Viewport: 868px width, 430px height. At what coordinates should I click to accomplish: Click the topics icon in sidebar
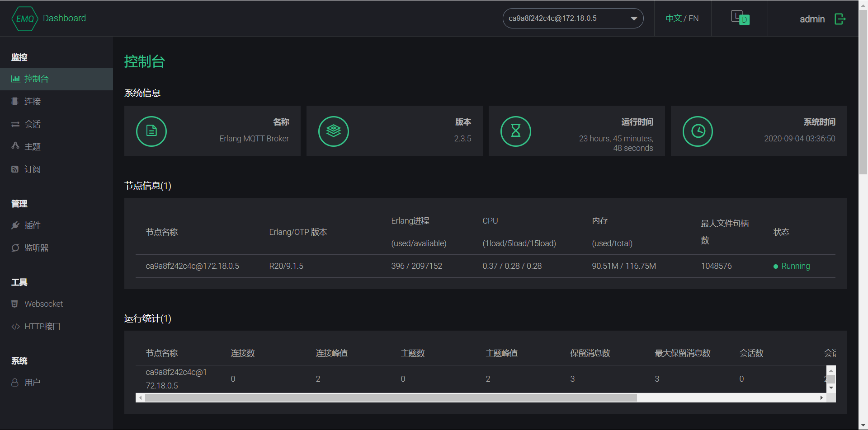pos(15,145)
